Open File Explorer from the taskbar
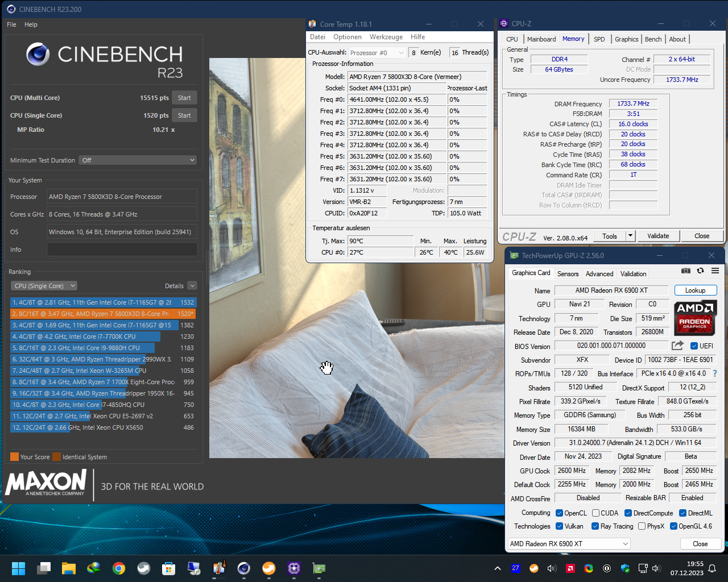This screenshot has width=728, height=582. pyautogui.click(x=69, y=568)
